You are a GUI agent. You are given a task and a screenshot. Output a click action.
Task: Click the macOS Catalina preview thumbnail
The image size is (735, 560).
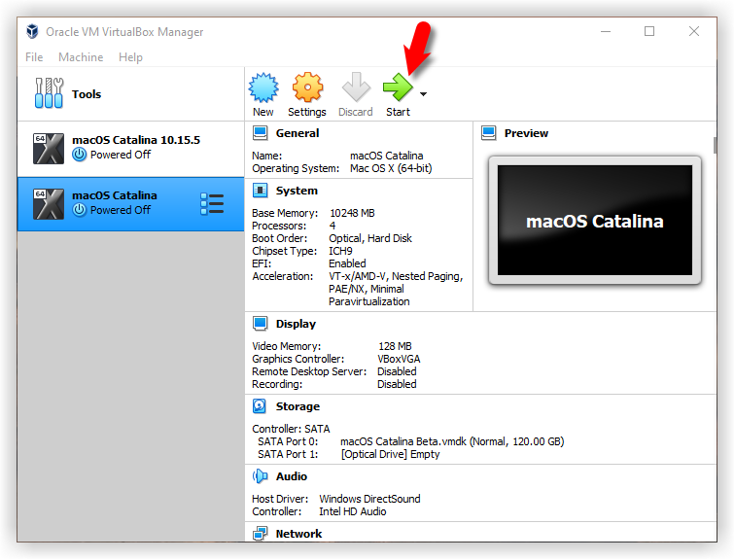click(594, 221)
